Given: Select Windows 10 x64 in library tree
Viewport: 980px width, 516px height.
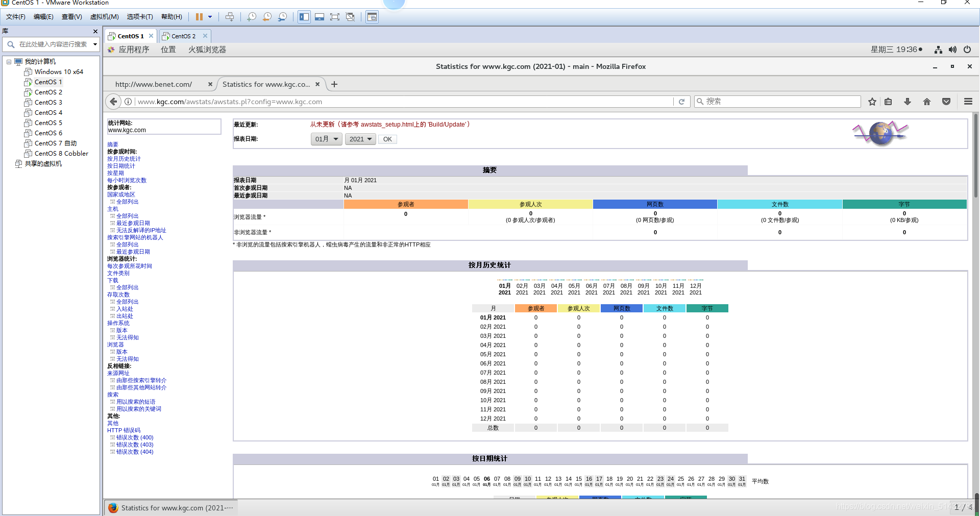Looking at the screenshot, I should 59,72.
